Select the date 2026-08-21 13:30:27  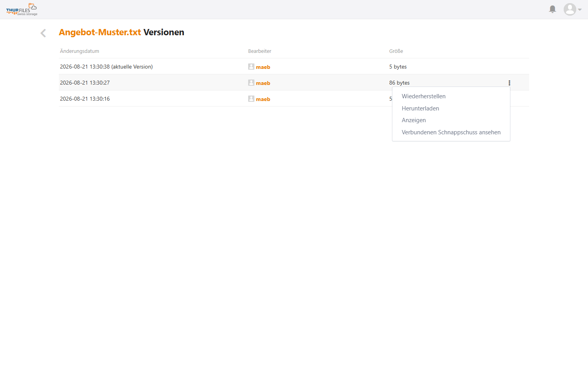pos(85,83)
